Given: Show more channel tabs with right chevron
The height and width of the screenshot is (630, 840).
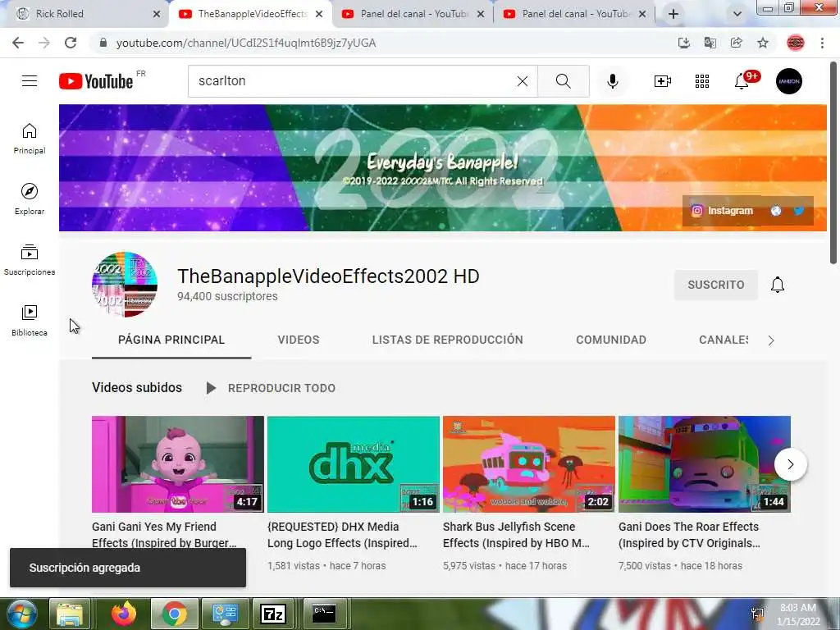Looking at the screenshot, I should pyautogui.click(x=771, y=340).
